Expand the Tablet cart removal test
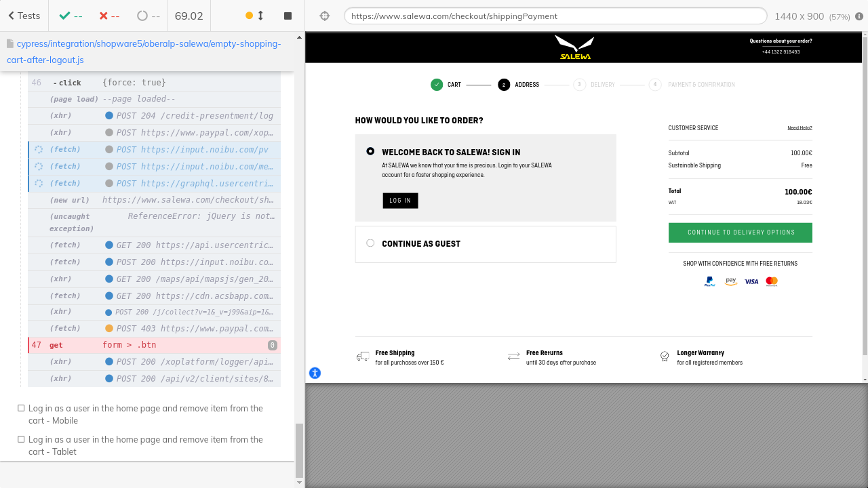Screen dimensions: 868x488 (x=145, y=445)
